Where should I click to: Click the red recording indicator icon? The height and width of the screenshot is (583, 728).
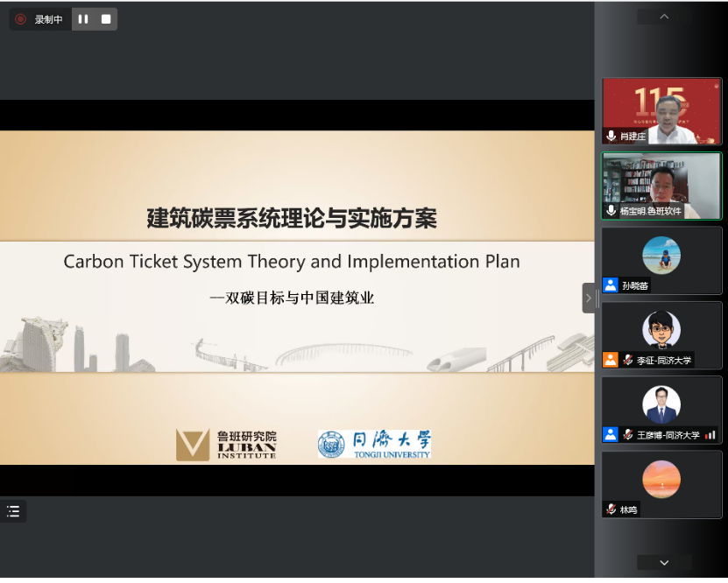click(21, 19)
